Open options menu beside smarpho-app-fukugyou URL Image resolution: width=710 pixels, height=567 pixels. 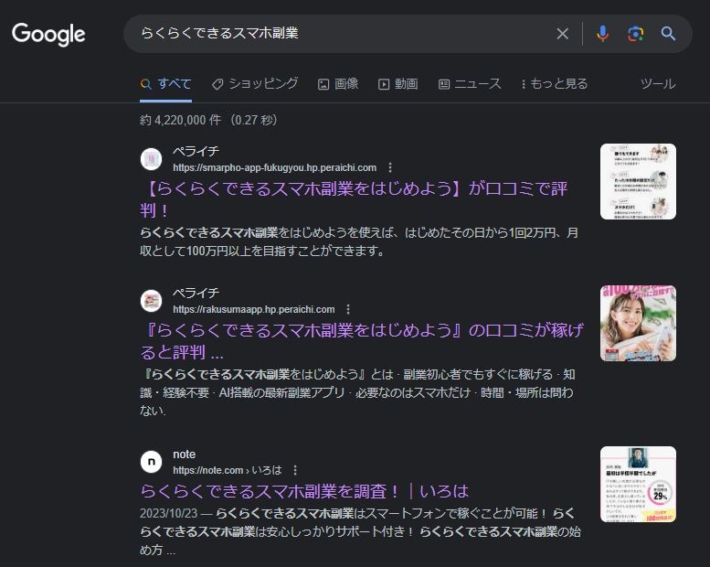(390, 168)
